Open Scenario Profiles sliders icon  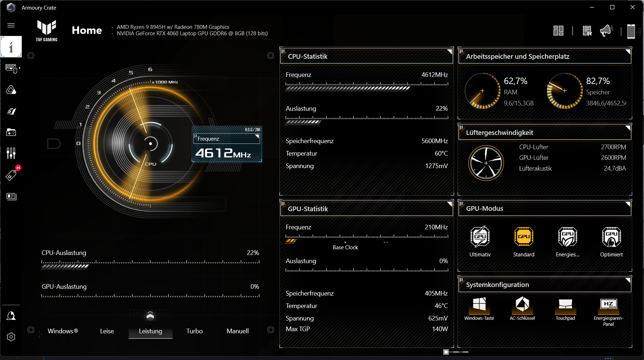tap(11, 153)
